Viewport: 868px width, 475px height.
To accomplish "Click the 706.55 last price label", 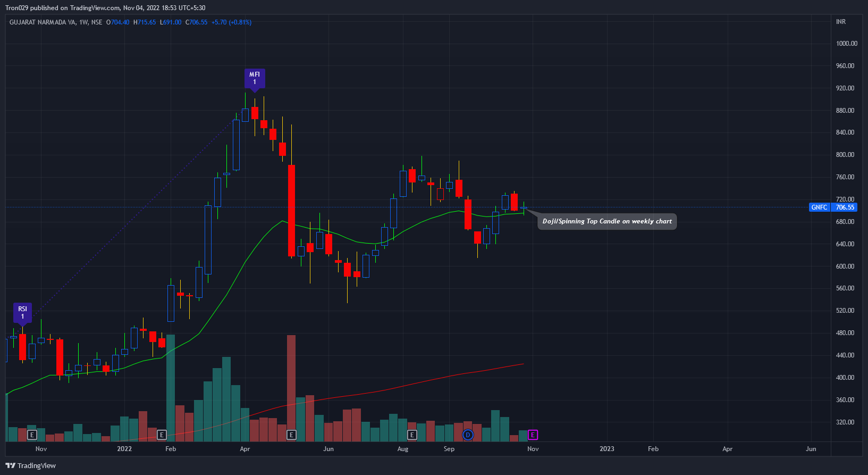I will (x=845, y=207).
